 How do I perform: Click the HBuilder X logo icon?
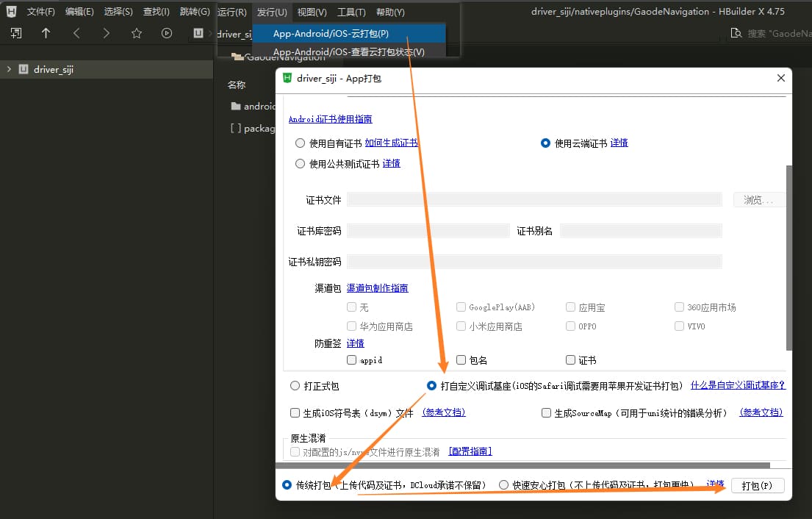12,12
